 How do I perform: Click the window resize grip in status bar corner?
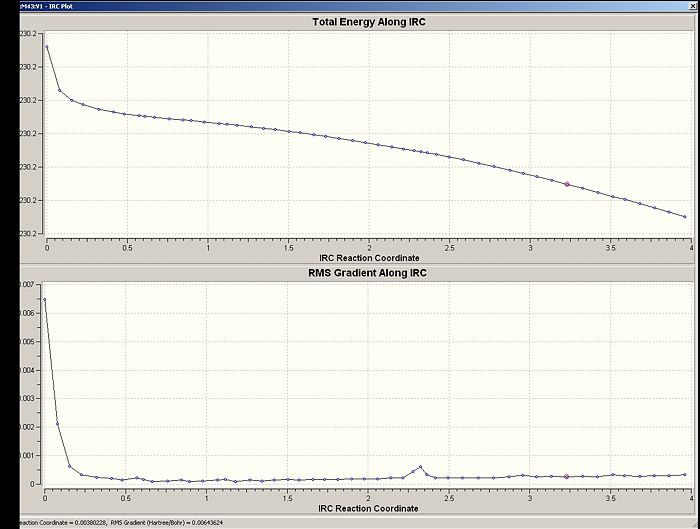[694, 523]
